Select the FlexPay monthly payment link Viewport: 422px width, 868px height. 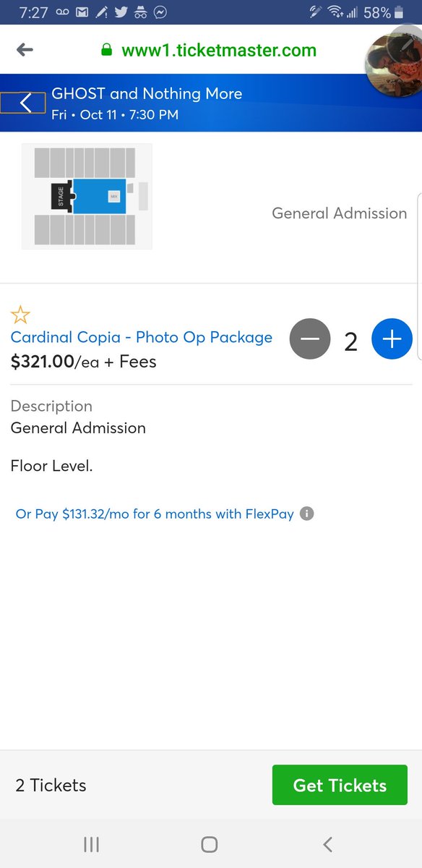(155, 514)
